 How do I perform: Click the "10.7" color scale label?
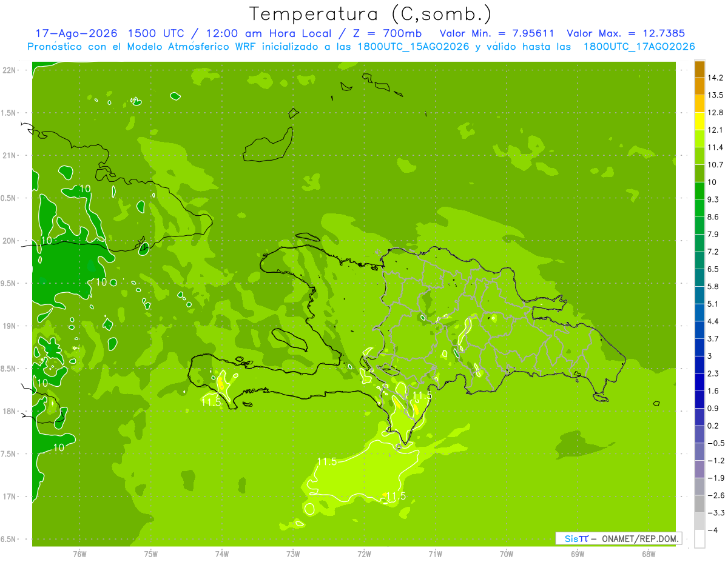click(715, 165)
